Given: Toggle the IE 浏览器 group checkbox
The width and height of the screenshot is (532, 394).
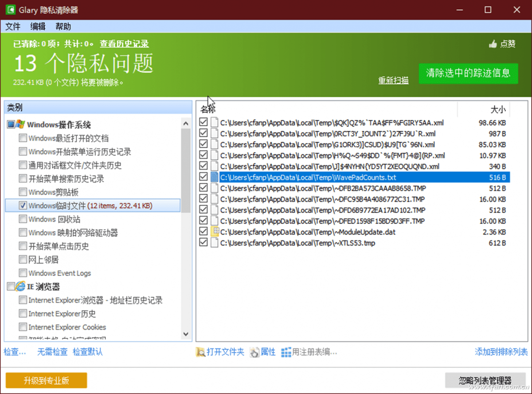Looking at the screenshot, I should click(x=11, y=287).
